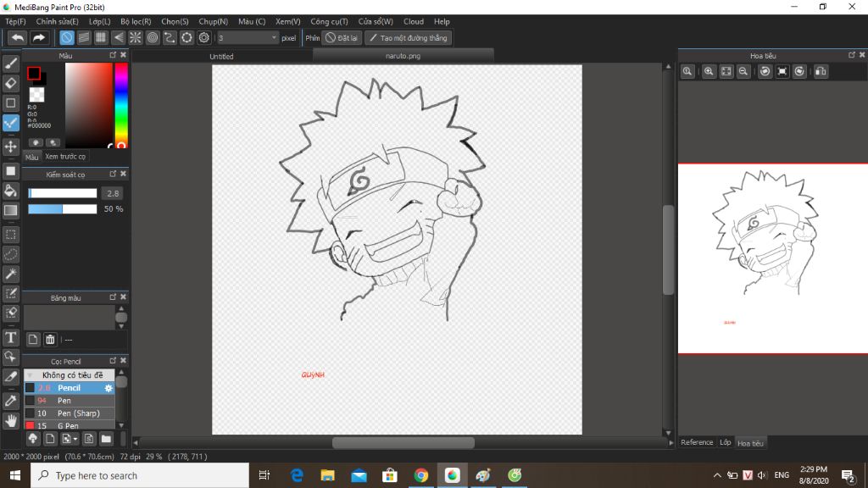Select the Magic Wand tool
Screen dimensions: 868x488
tap(10, 274)
